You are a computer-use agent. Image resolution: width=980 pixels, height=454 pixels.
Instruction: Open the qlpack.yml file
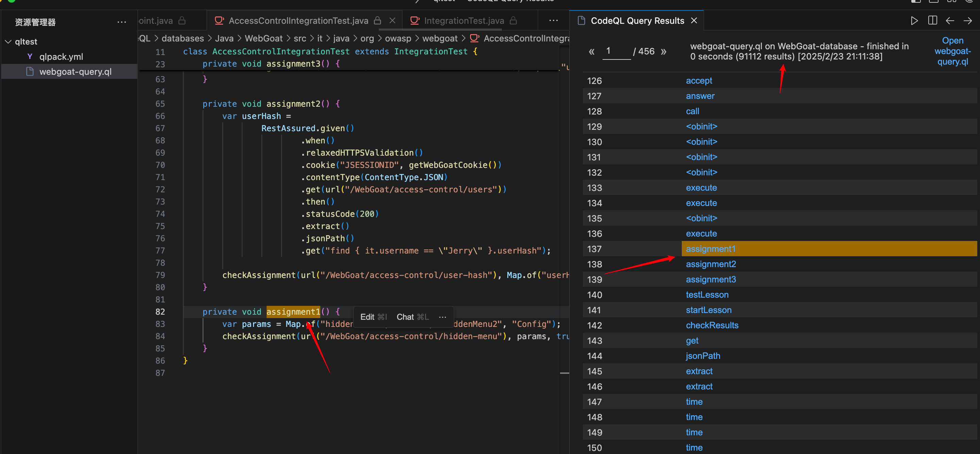tap(61, 57)
